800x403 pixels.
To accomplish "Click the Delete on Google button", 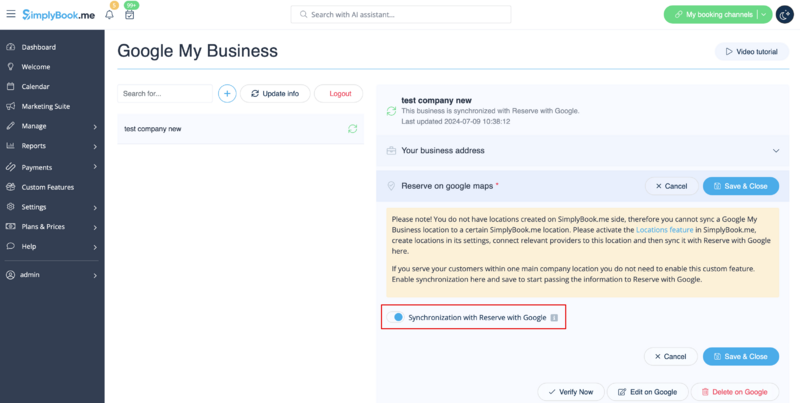I will (x=735, y=392).
